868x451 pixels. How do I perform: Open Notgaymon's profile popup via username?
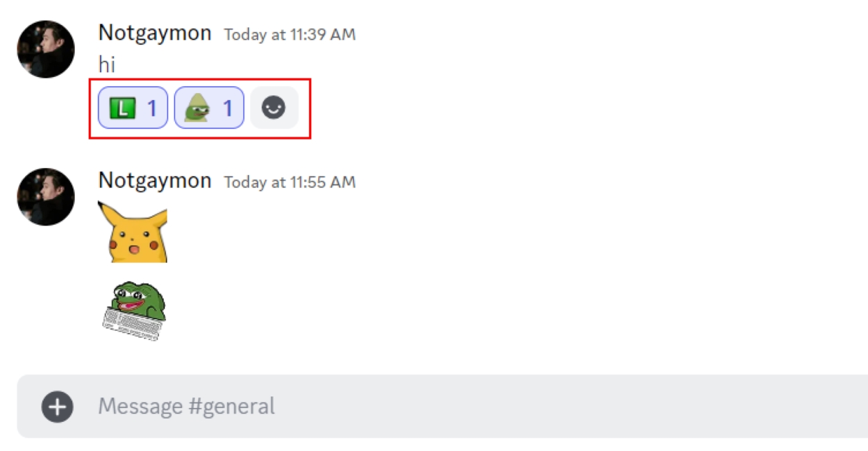click(x=154, y=33)
